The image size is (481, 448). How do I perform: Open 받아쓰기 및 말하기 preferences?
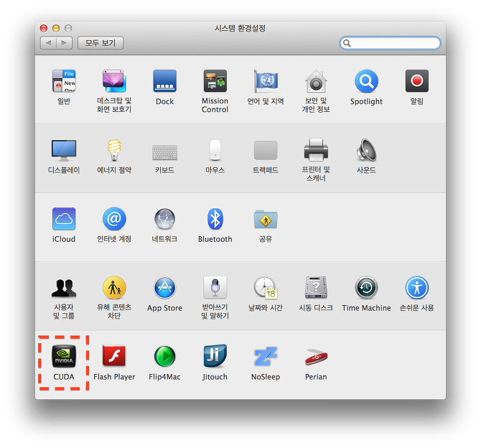pyautogui.click(x=215, y=287)
